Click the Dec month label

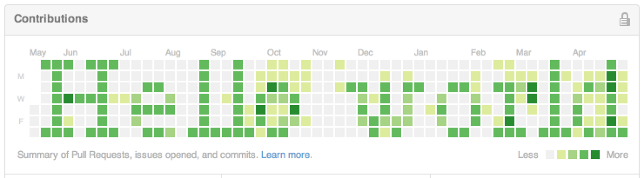pyautogui.click(x=365, y=53)
